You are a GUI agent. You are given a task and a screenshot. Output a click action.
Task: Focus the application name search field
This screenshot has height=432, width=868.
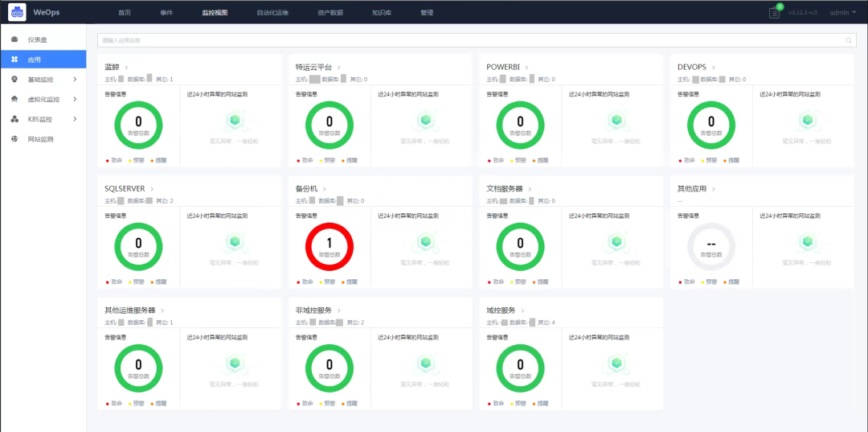tap(477, 40)
